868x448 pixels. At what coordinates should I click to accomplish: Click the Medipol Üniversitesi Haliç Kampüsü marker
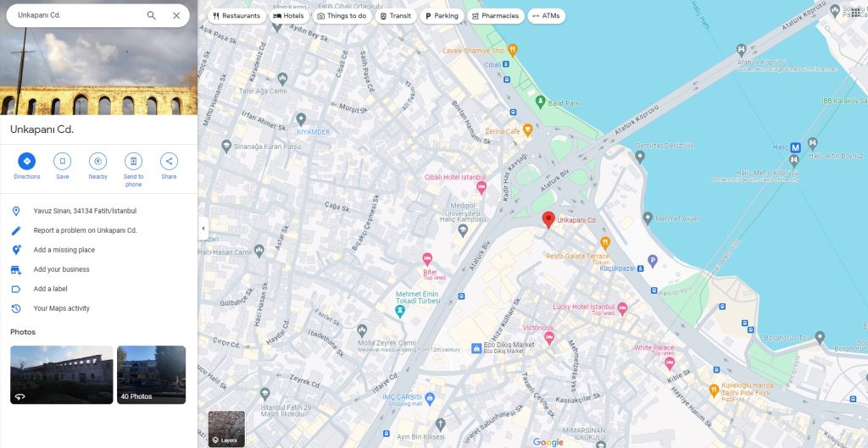tap(463, 230)
